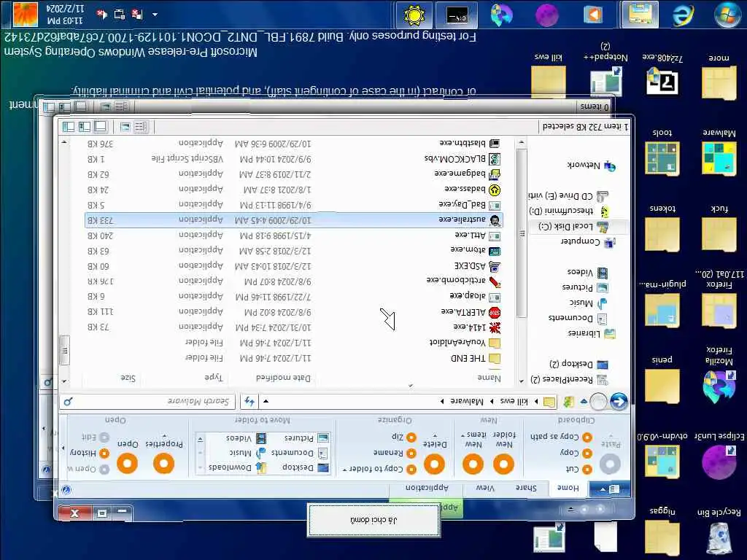747x560 pixels.
Task: Open the blue file menu button on ribbon
Action: [x=609, y=489]
